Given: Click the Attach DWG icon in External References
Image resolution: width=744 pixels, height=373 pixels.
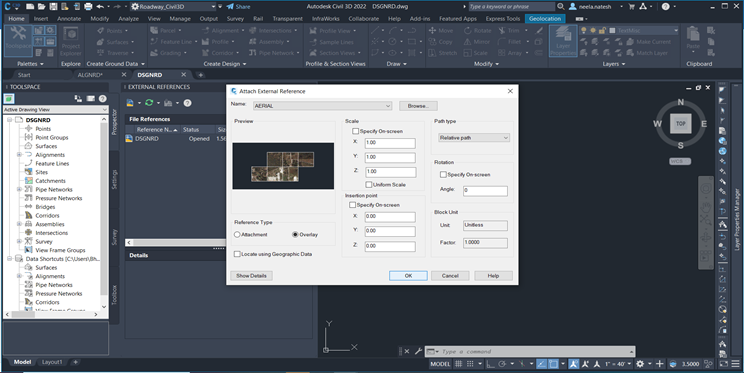Looking at the screenshot, I should (x=130, y=103).
